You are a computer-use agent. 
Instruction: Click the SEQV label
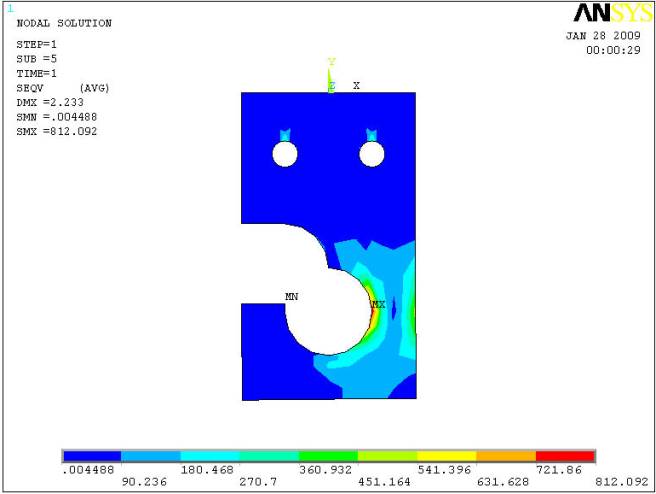point(30,88)
